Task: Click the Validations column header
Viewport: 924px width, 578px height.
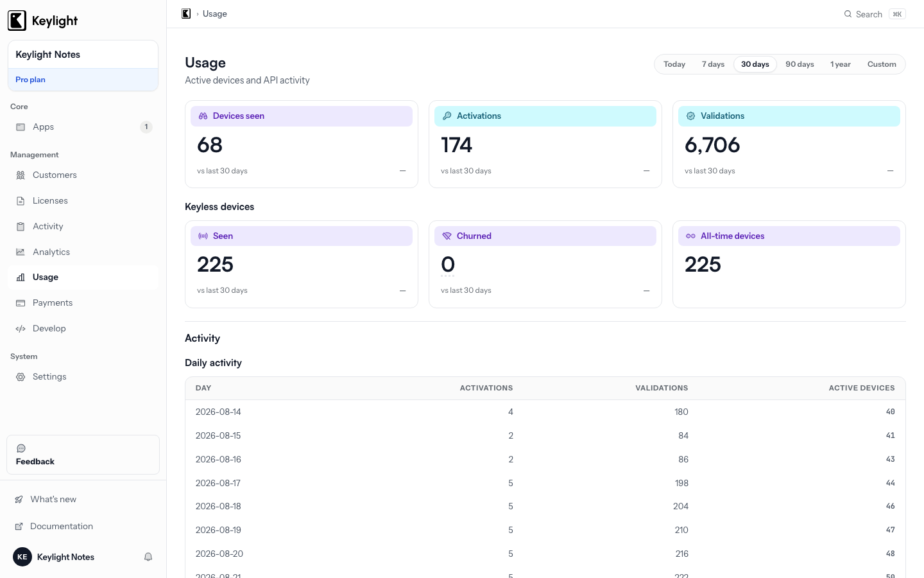Action: click(662, 389)
